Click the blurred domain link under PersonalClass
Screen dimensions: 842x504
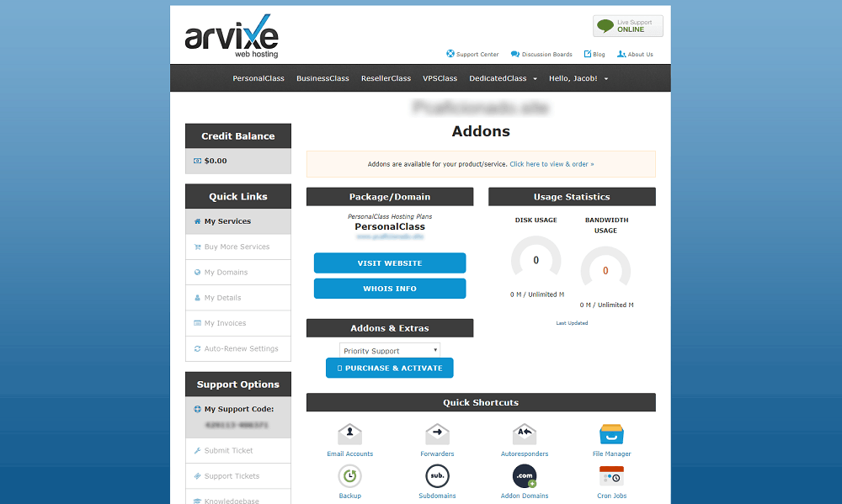(x=389, y=236)
